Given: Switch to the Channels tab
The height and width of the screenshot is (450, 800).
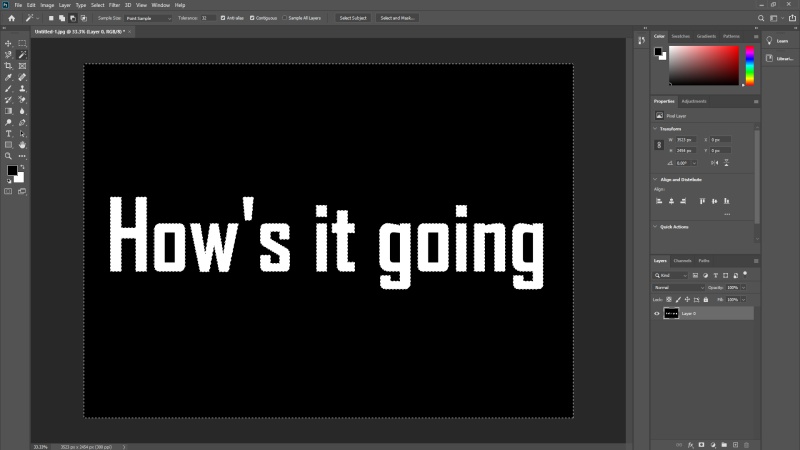Looking at the screenshot, I should pyautogui.click(x=682, y=261).
